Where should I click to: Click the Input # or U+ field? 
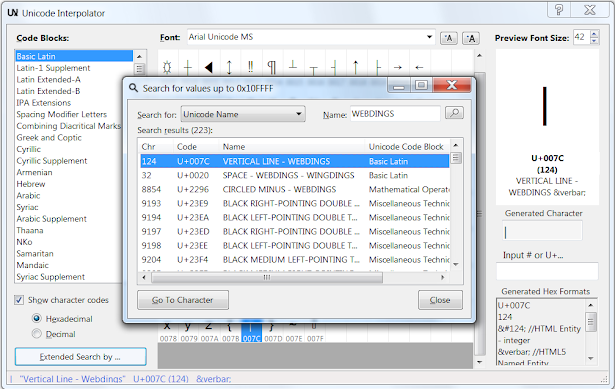coord(547,271)
